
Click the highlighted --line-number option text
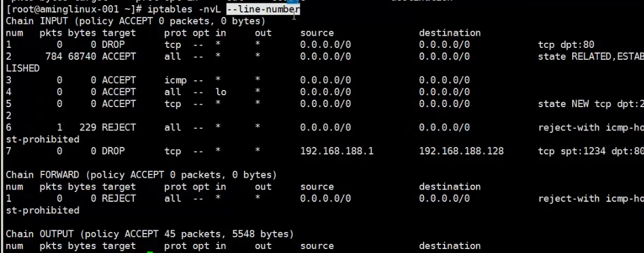tap(263, 9)
